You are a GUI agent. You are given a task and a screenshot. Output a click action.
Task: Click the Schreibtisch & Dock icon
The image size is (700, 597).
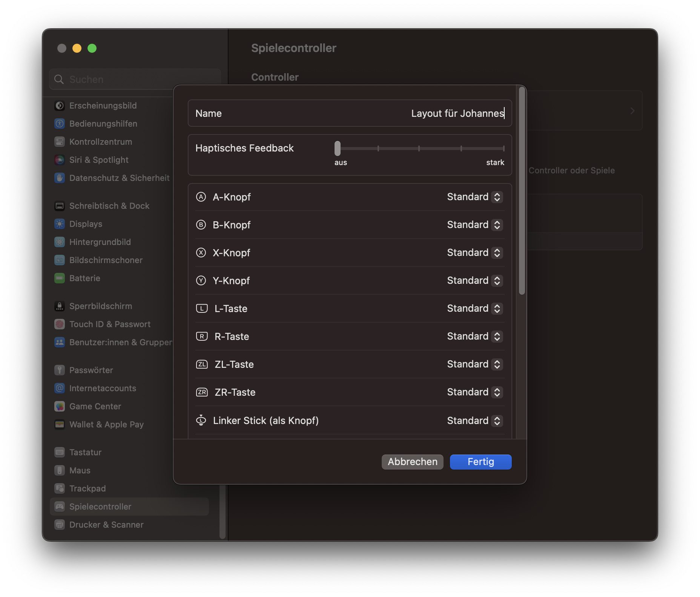[60, 206]
